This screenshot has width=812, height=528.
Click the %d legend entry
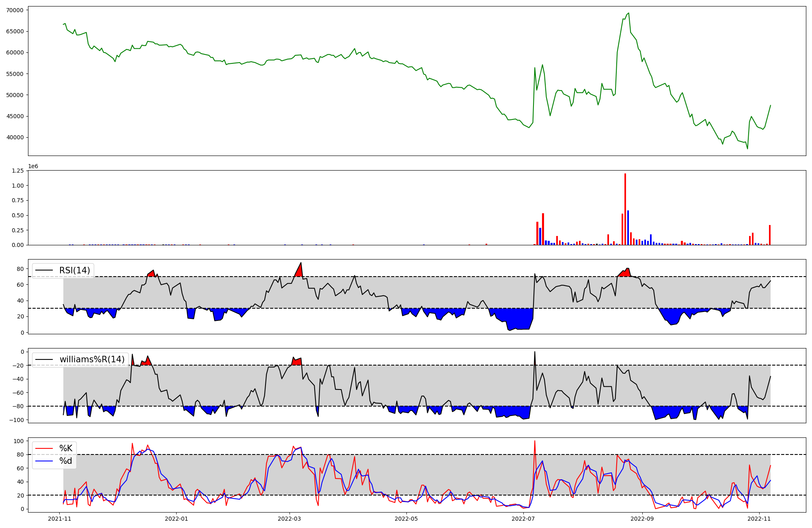coord(65,461)
